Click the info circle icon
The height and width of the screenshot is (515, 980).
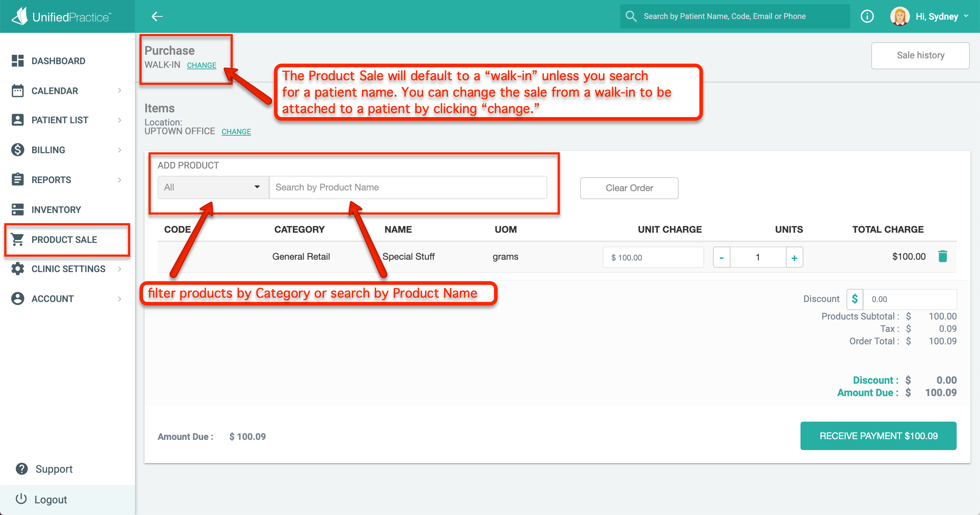867,16
